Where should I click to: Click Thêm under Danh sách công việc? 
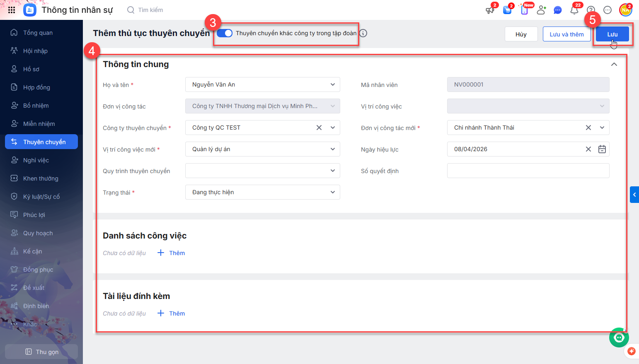coord(172,253)
